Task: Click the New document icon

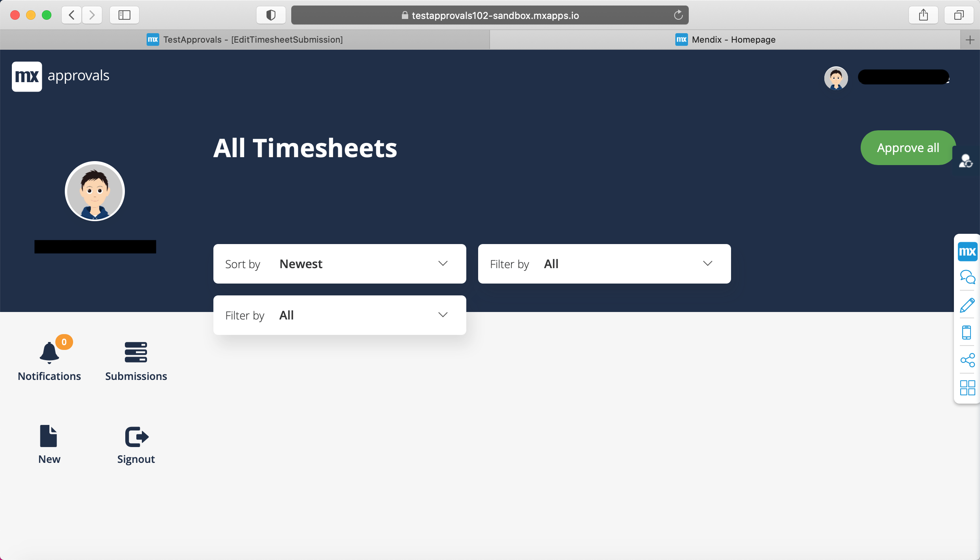Action: click(x=49, y=436)
